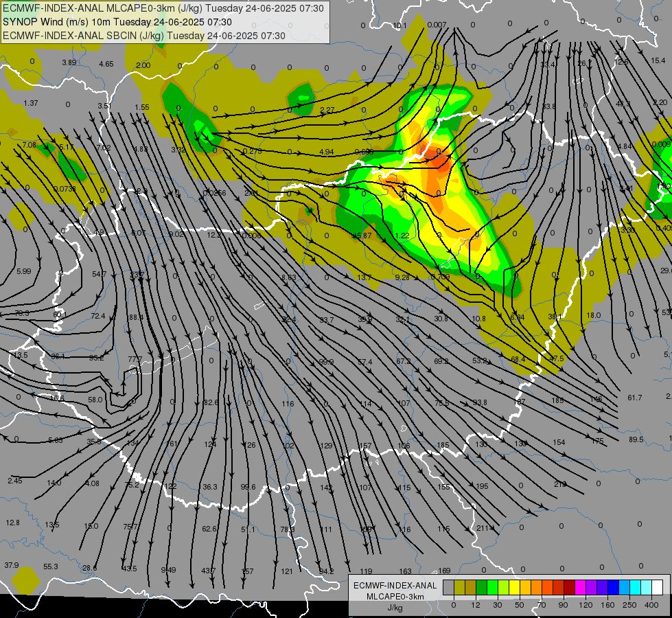Click the legend scale value 400
Viewport: 672px width, 618px height.
(x=651, y=605)
